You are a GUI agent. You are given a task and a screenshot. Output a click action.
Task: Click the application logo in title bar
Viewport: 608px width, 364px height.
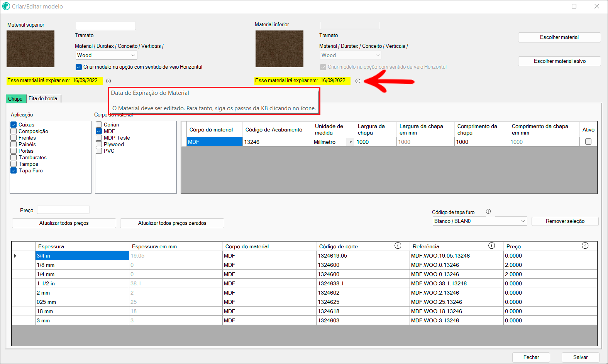click(6, 6)
